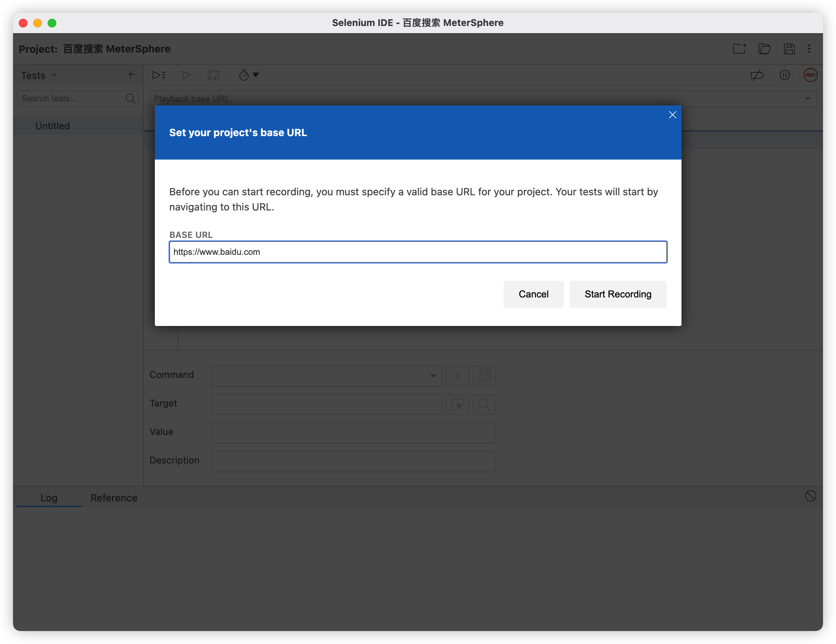Select element in page for Target
The image size is (836, 644).
[457, 404]
